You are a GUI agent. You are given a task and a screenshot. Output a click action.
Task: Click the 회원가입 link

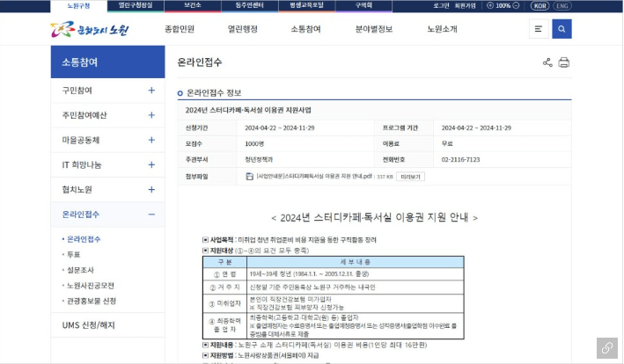tap(466, 5)
